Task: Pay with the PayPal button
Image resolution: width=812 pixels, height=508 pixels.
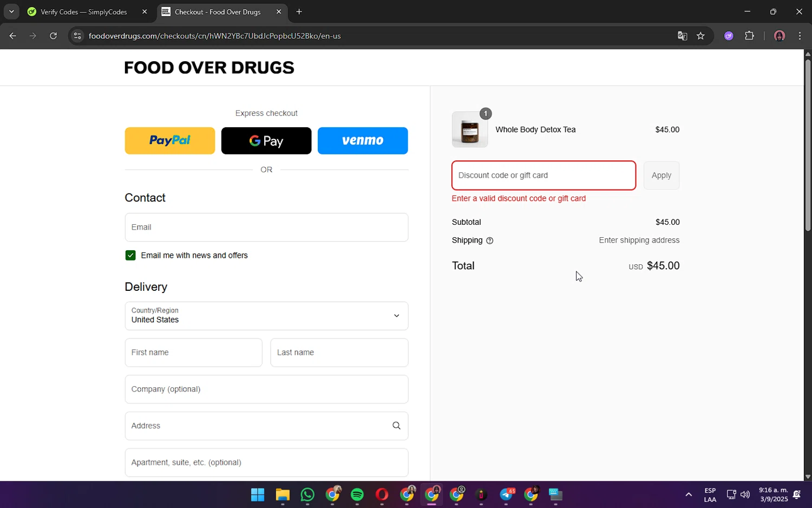Action: [170, 141]
